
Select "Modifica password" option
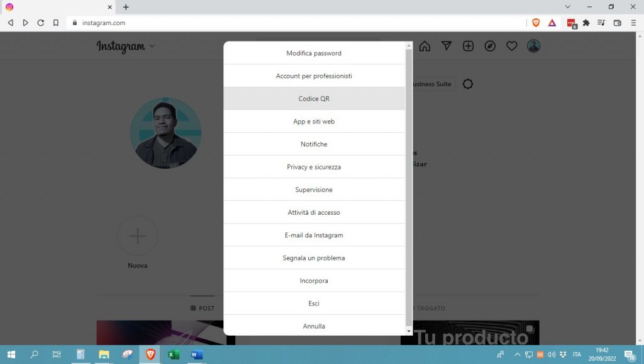314,54
